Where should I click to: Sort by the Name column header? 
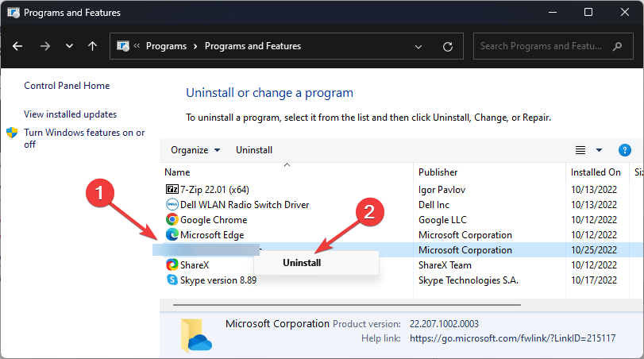click(177, 172)
